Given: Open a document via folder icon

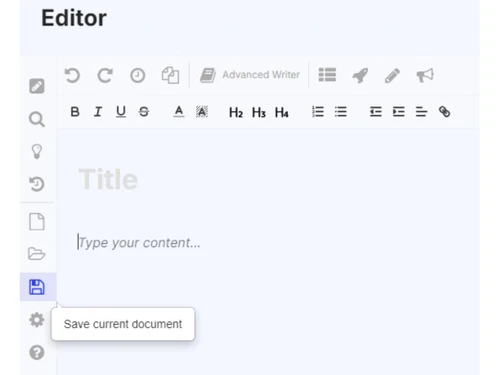Looking at the screenshot, I should pyautogui.click(x=36, y=254).
